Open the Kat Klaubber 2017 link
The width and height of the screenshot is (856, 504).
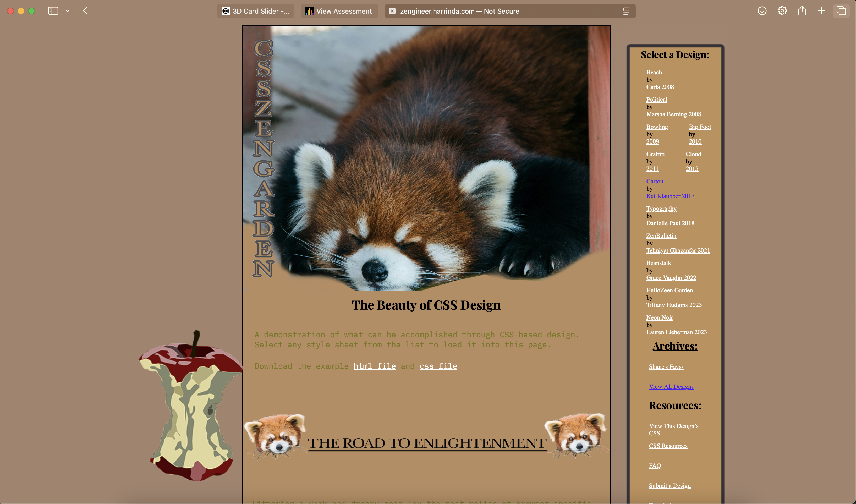pos(670,196)
